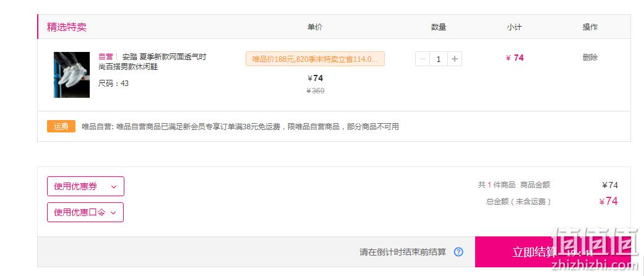Screen dimensions: 644x276
Task: Click the 立即结算 checkout button
Action: coord(552,252)
